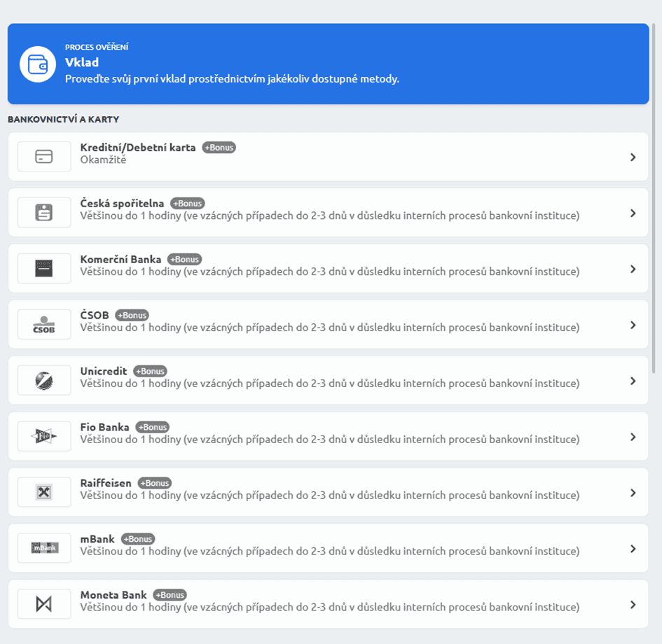Choose the Česká spořitelna bank logo
662x644 pixels.
pyautogui.click(x=44, y=213)
